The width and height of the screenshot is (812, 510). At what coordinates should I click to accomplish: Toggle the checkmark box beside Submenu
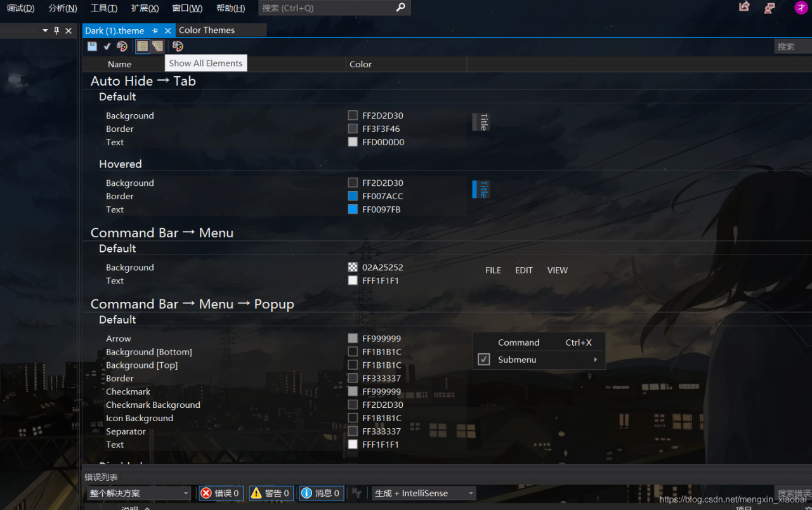(484, 360)
